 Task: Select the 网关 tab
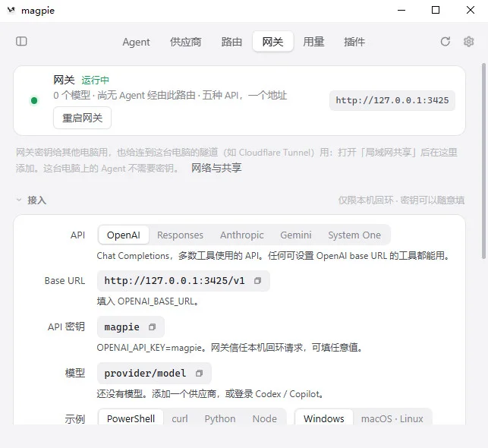coord(272,42)
